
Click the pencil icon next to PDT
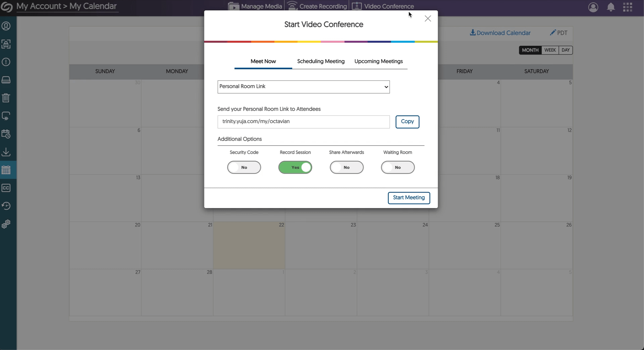click(553, 33)
